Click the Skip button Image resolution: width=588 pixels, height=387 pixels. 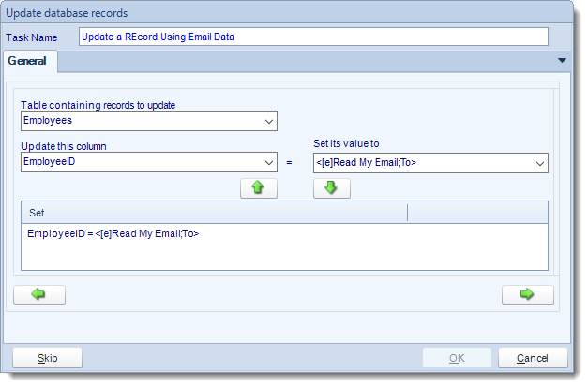click(x=47, y=358)
